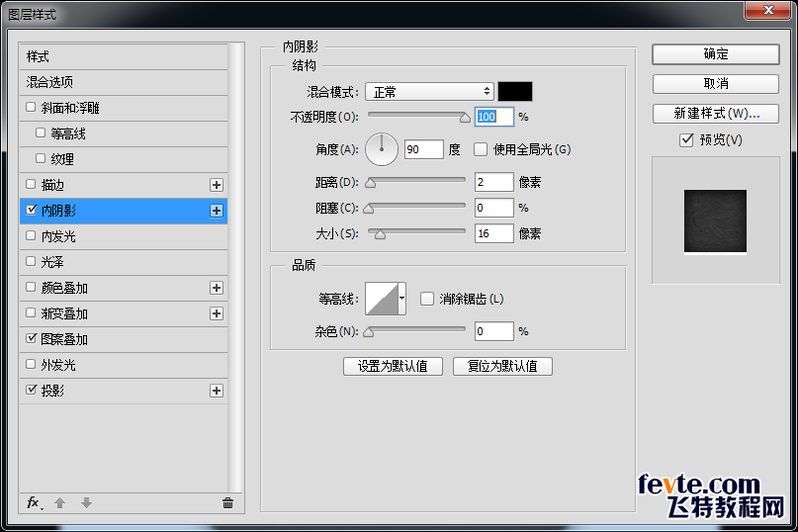Toggle 消除锯齿 checkbox

[x=427, y=299]
